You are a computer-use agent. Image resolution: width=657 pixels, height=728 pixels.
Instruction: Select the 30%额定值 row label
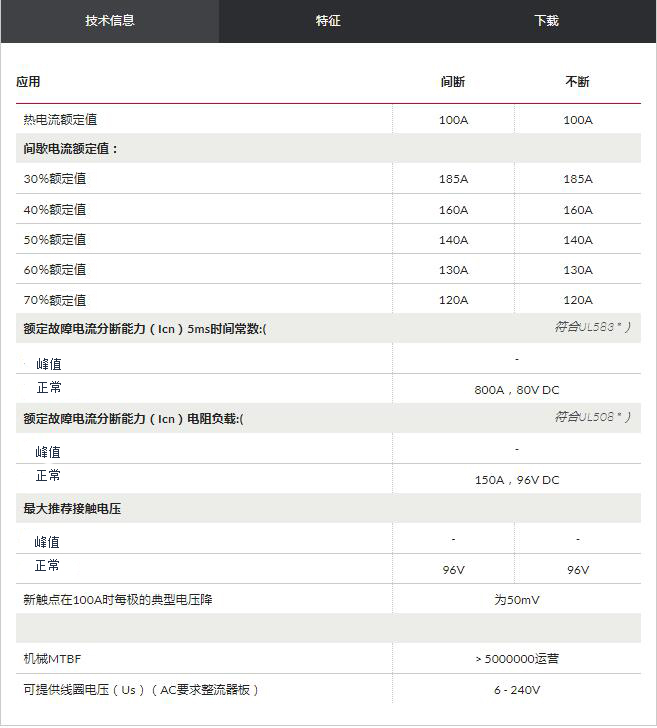click(54, 179)
